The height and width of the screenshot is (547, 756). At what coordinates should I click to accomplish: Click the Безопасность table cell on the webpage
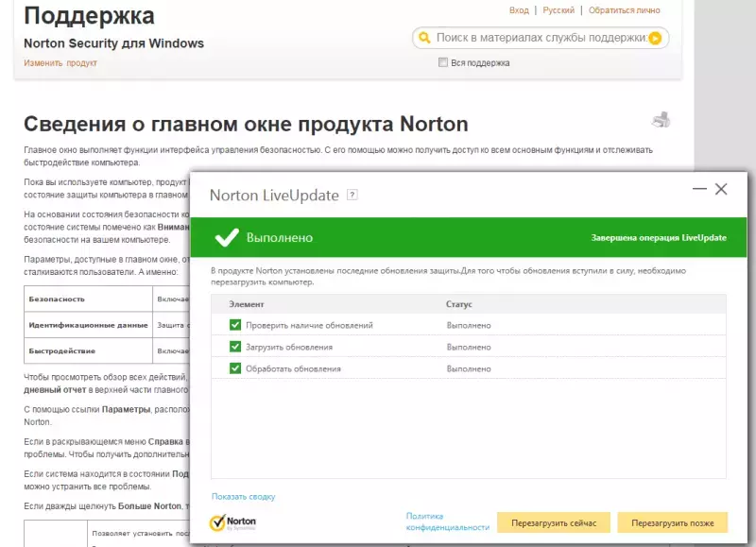(x=88, y=299)
